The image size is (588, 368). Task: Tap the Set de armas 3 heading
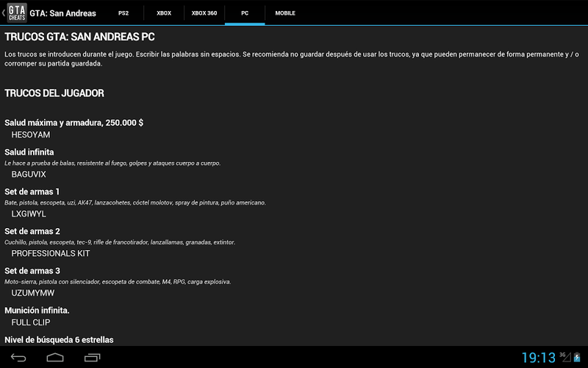point(32,271)
